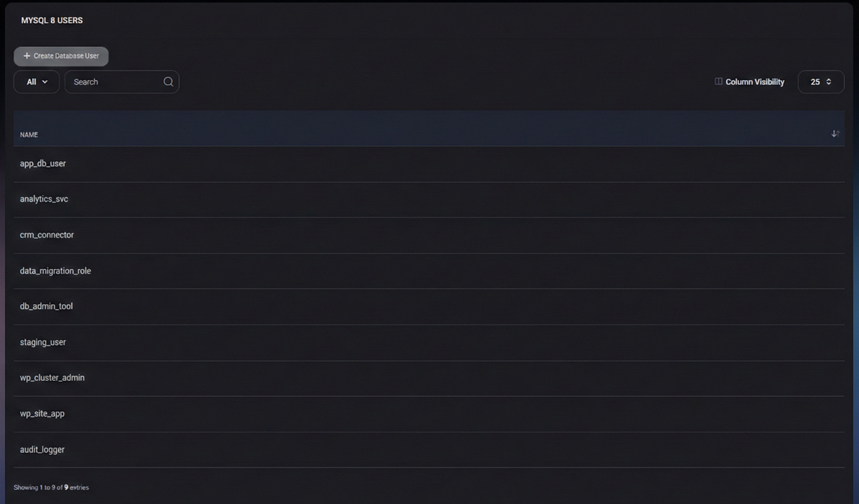The height and width of the screenshot is (504, 859).
Task: Open the All filter dropdown
Action: [37, 82]
